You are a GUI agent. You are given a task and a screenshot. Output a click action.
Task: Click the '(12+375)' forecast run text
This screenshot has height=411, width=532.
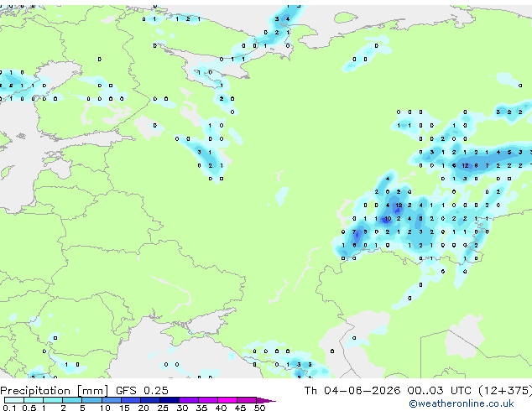(505, 391)
